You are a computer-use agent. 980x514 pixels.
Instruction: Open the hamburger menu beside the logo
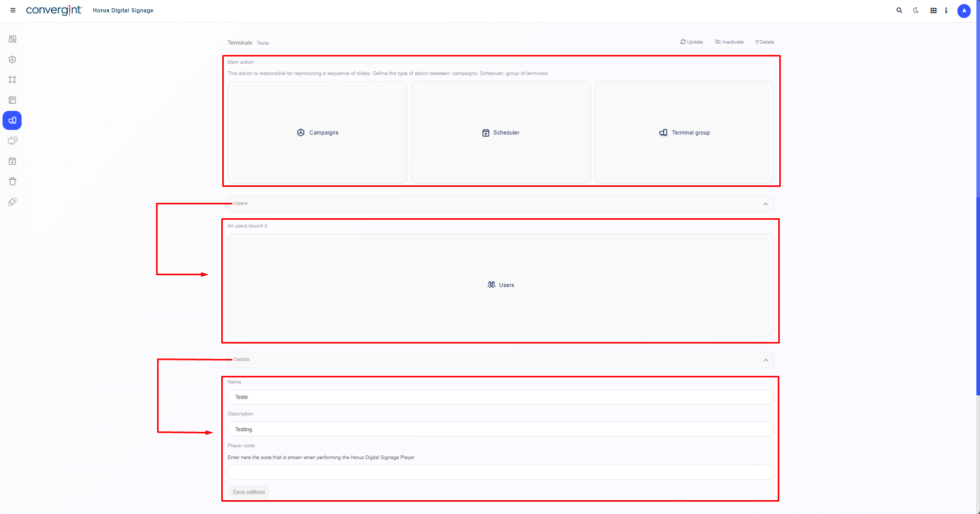coord(13,10)
